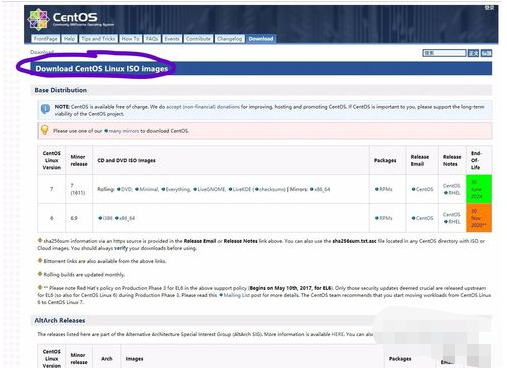The image size is (507, 385).
Task: Download the CentOS 7 DVD ISO link
Action: click(125, 189)
